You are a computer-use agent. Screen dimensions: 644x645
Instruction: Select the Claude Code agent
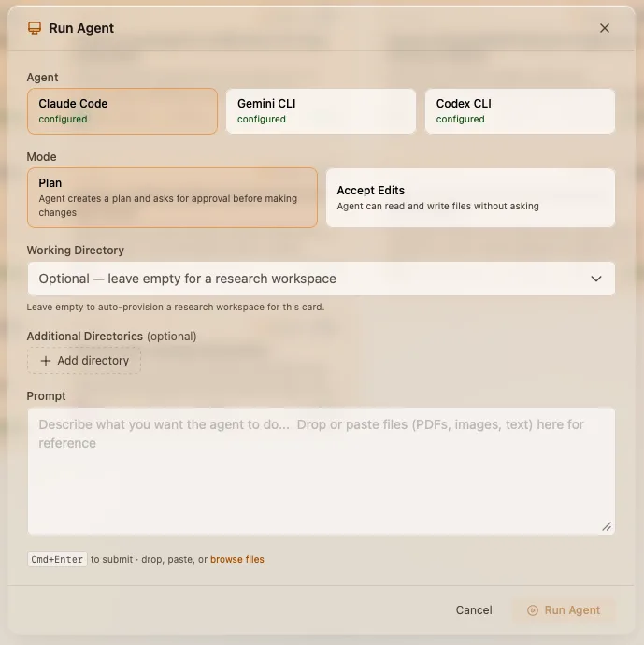point(122,111)
